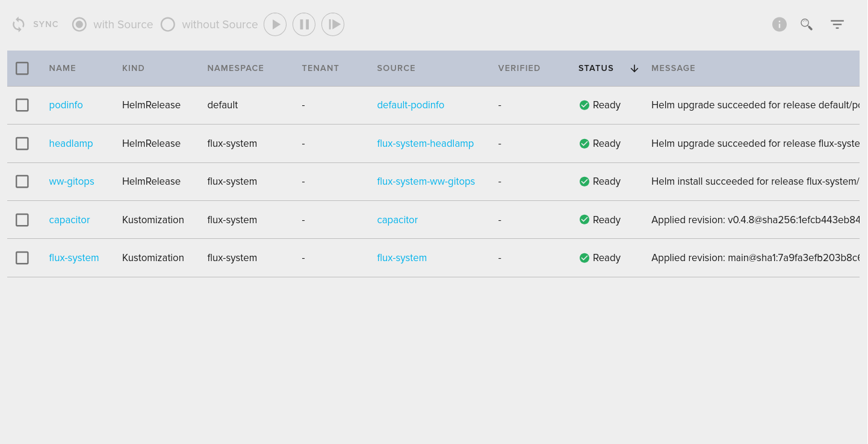Open the ww-gitops name link

72,182
